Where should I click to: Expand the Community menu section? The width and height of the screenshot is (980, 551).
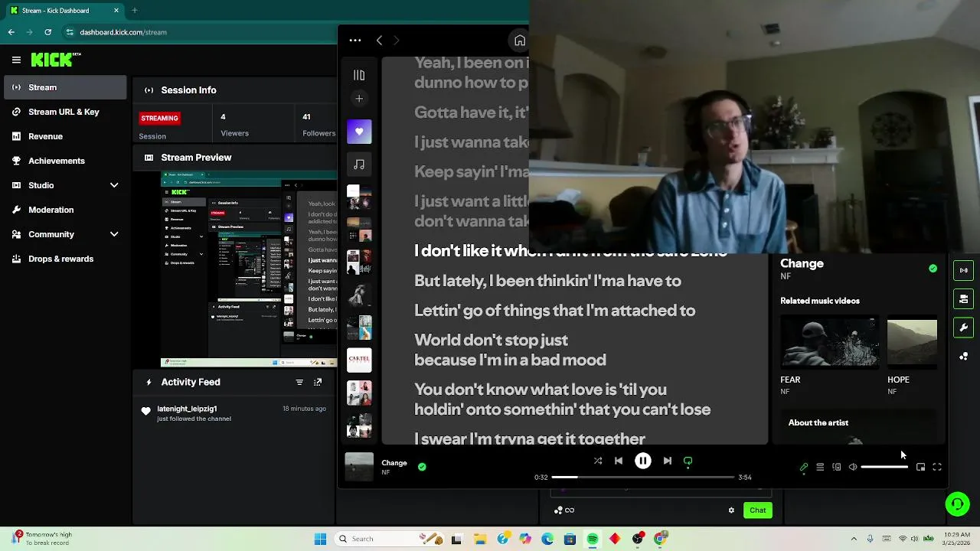click(x=65, y=234)
